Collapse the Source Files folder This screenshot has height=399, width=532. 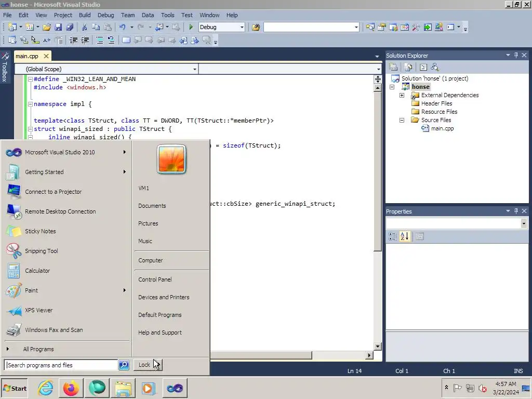(402, 120)
